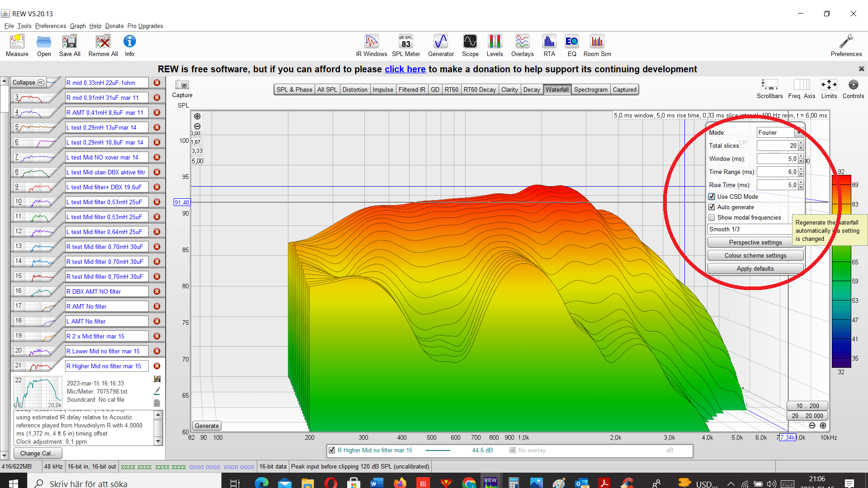Remove measurement L AMT No filter
Image resolution: width=868 pixels, height=488 pixels.
tap(157, 321)
